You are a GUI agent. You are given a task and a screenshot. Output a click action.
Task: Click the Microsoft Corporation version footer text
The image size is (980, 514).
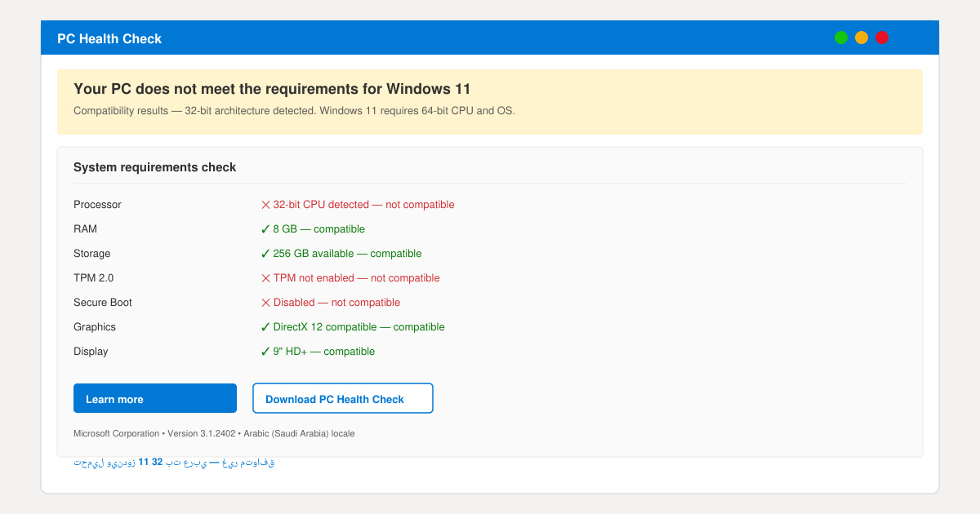(214, 433)
